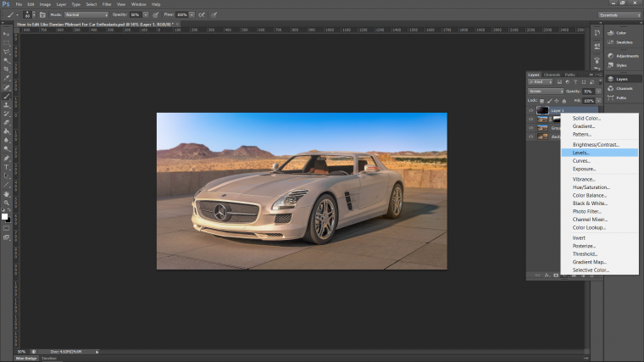Open the Brush Preset picker arrow
The height and width of the screenshot is (362, 644).
(x=34, y=14)
